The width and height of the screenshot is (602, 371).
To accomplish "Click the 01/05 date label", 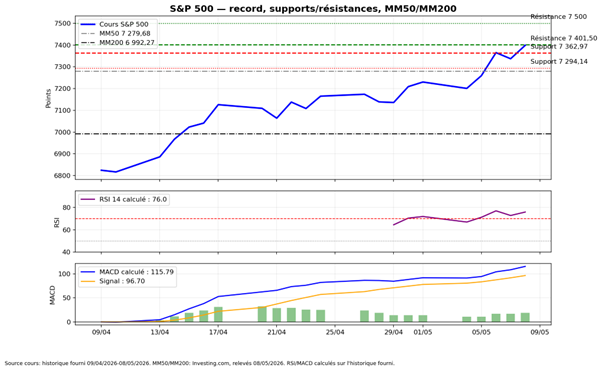I will tap(423, 332).
